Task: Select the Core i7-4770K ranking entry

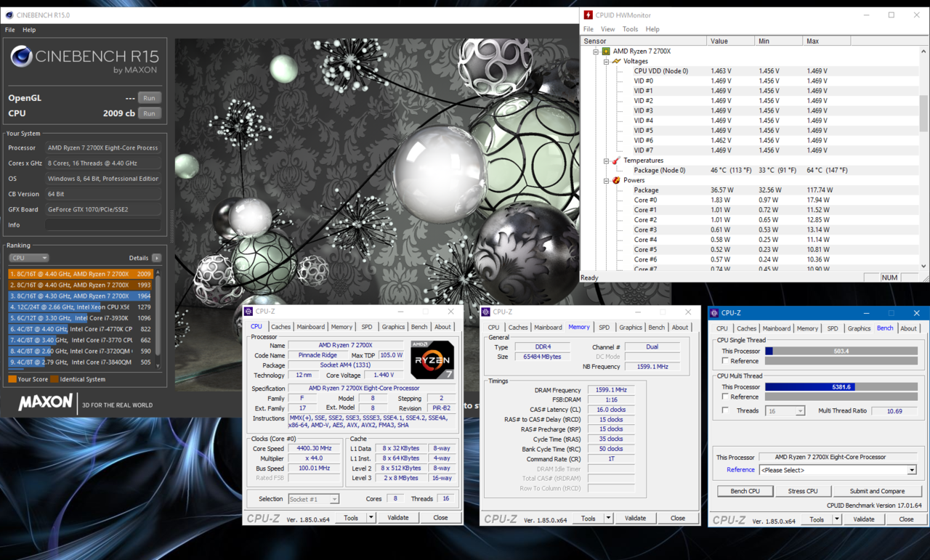Action: click(x=81, y=329)
